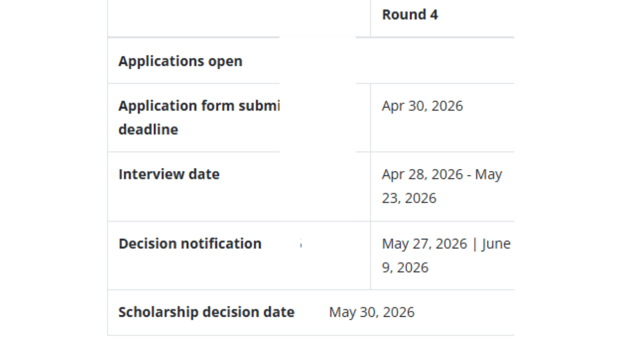Click the word "June" in the decision cell
644x362 pixels.
click(496, 244)
